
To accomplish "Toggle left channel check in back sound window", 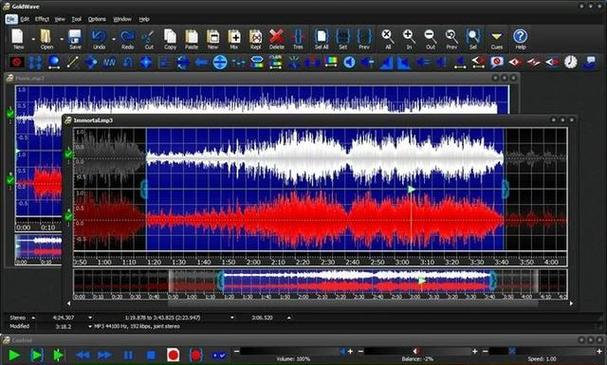I will point(10,113).
